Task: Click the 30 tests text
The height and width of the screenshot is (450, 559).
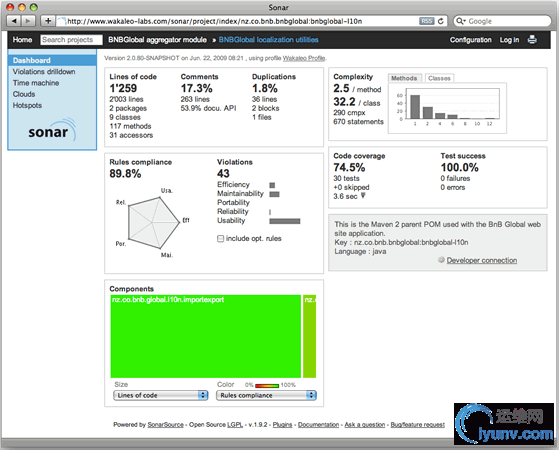Action: [x=346, y=178]
